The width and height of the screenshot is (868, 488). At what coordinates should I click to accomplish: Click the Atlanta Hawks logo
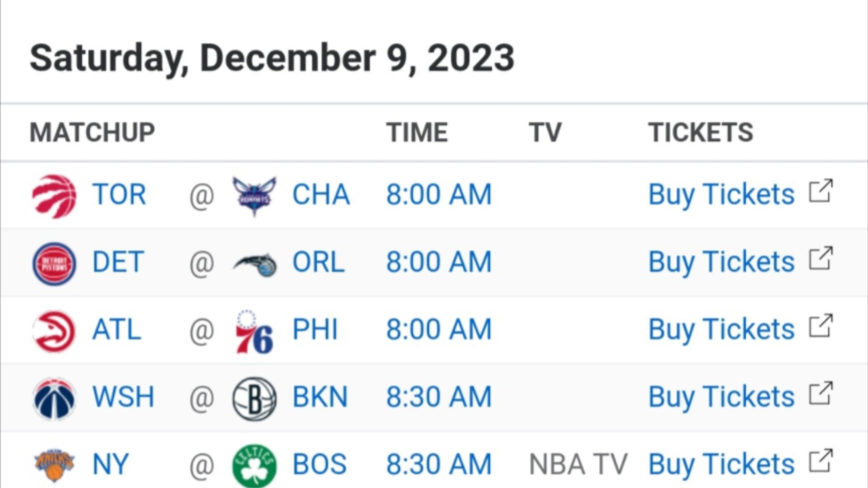[x=54, y=331]
